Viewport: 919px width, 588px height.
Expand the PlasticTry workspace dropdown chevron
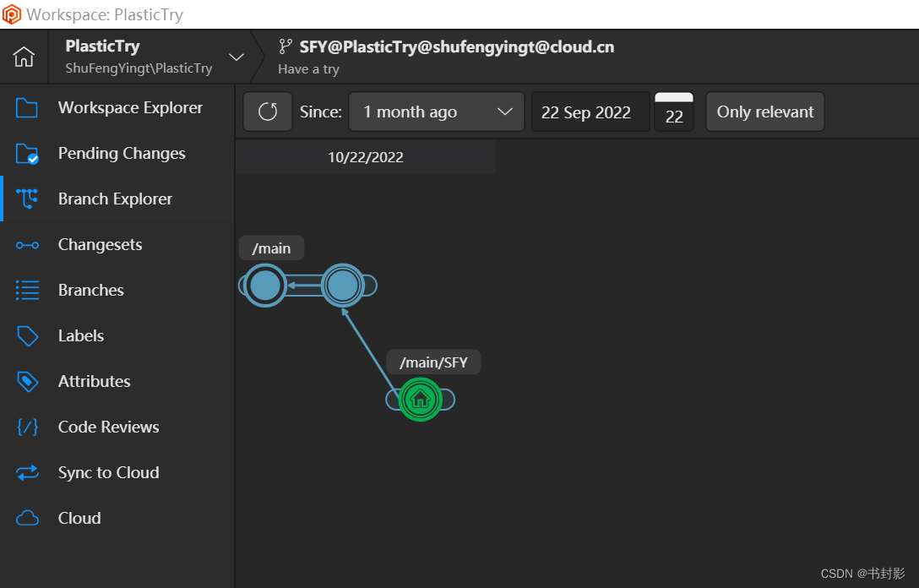point(237,57)
